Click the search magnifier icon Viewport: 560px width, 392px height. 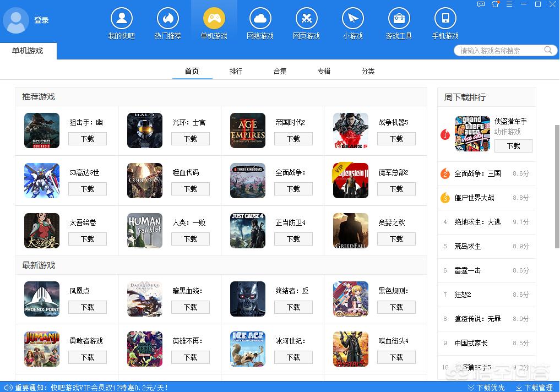tap(548, 50)
